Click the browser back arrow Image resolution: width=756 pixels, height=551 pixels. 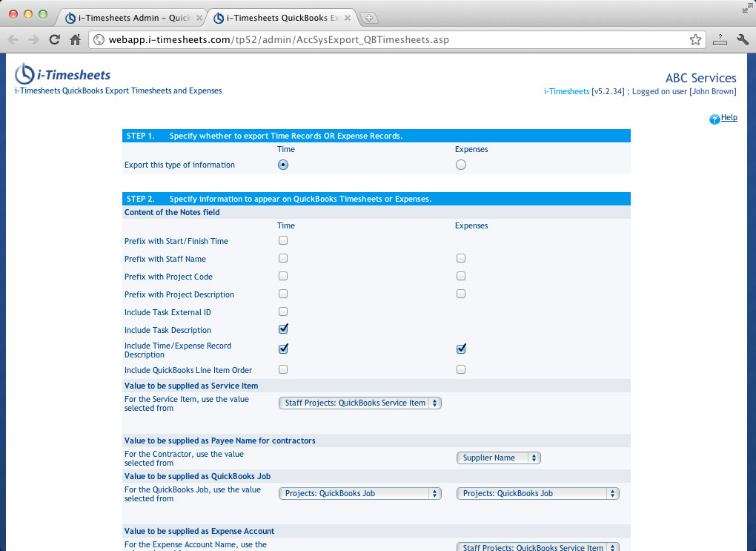[x=13, y=39]
